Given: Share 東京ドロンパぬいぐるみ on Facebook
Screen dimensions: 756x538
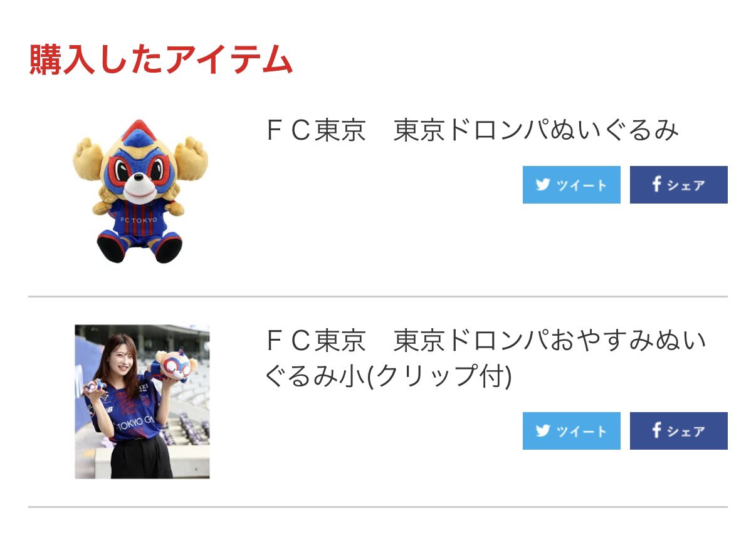Looking at the screenshot, I should click(678, 185).
